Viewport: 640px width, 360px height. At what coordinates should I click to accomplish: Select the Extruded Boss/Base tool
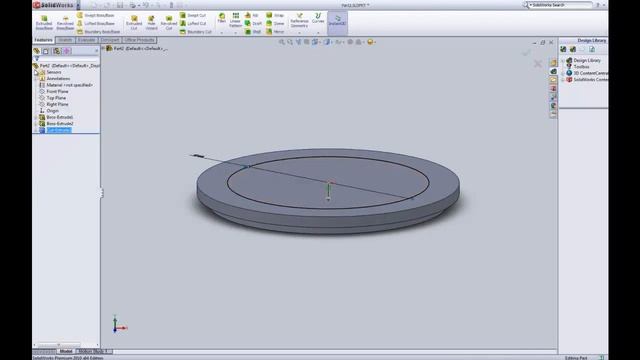[44, 23]
